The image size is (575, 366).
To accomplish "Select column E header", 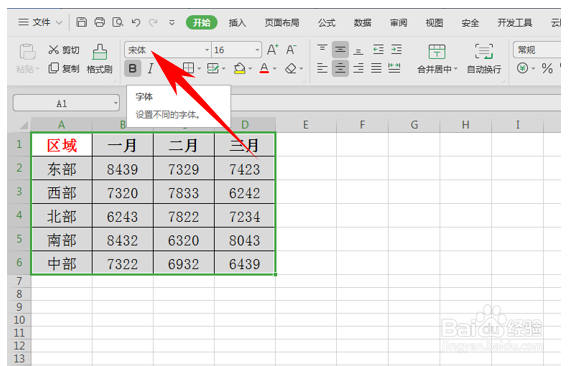I will pyautogui.click(x=306, y=125).
